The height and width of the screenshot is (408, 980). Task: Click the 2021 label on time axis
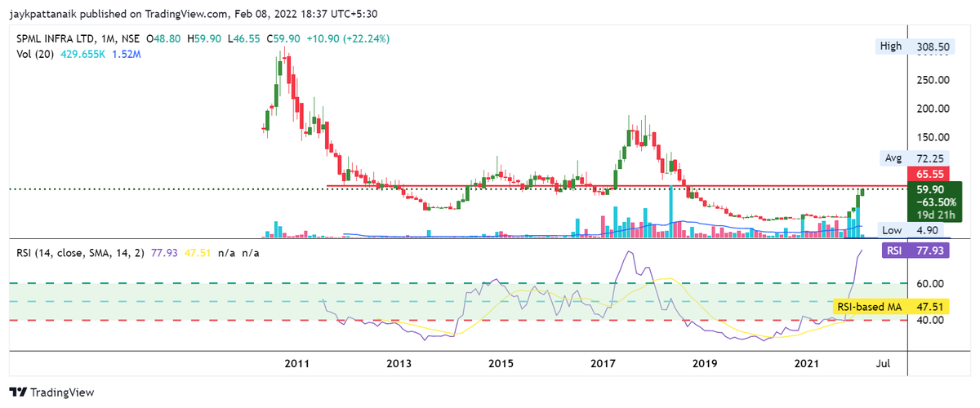click(x=807, y=363)
